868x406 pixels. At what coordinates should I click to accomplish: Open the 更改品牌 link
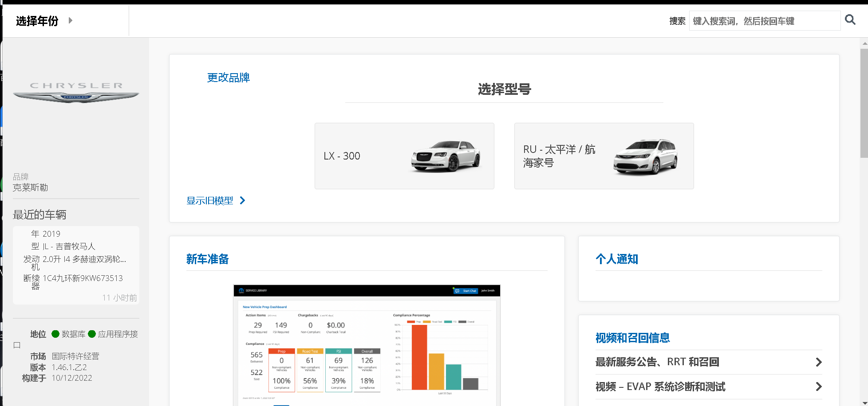[228, 78]
